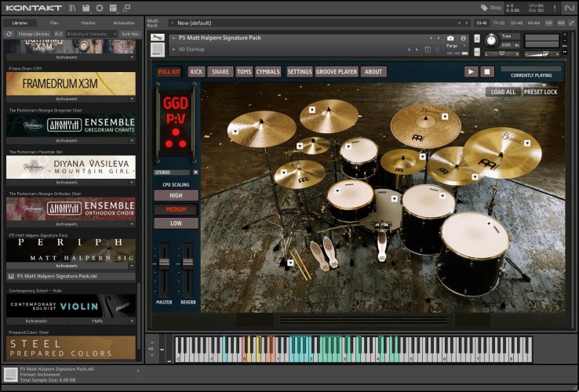Image resolution: width=579 pixels, height=392 pixels.
Task: Click the LOAD ALL button
Action: 502,92
